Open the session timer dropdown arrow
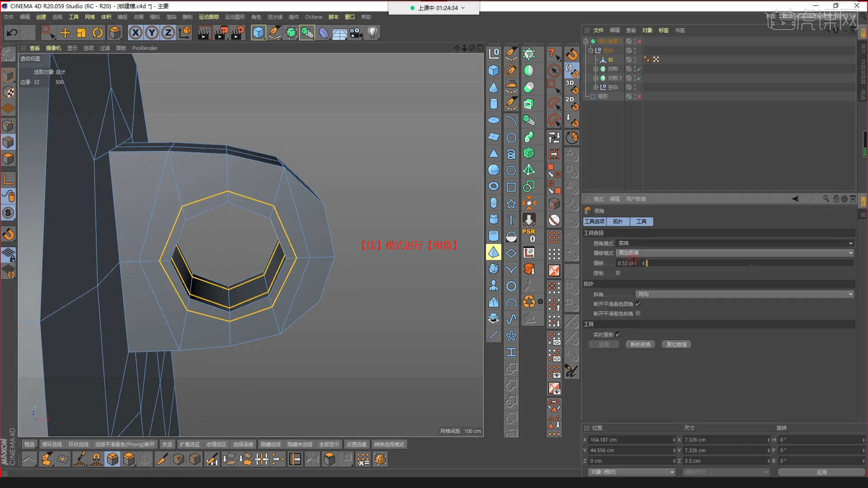The height and width of the screenshot is (488, 868). click(x=463, y=8)
